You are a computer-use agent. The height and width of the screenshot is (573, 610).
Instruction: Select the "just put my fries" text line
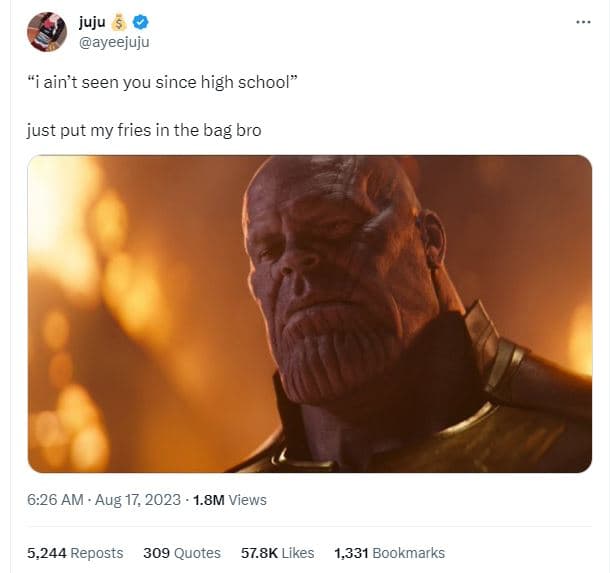tap(144, 130)
